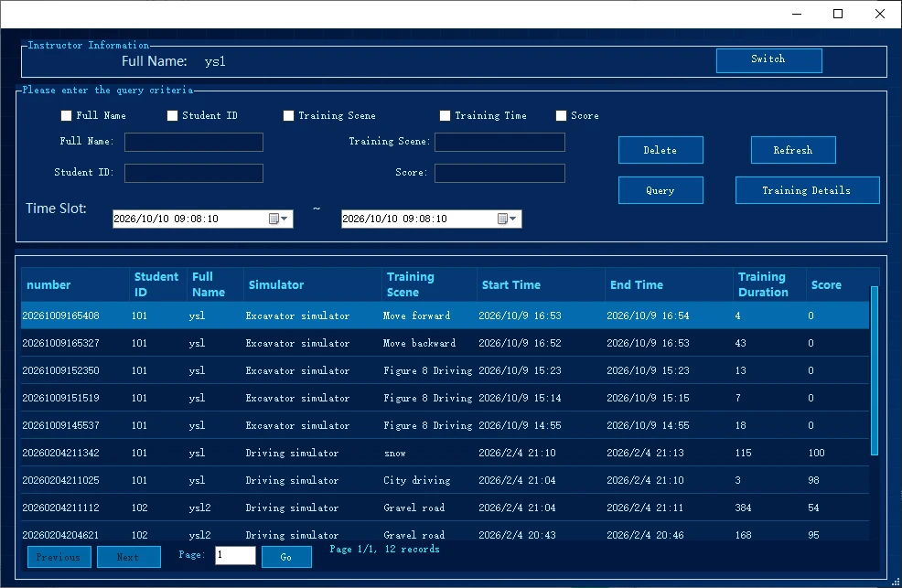The height and width of the screenshot is (588, 902).
Task: Sort by the number column header
Action: 75,284
